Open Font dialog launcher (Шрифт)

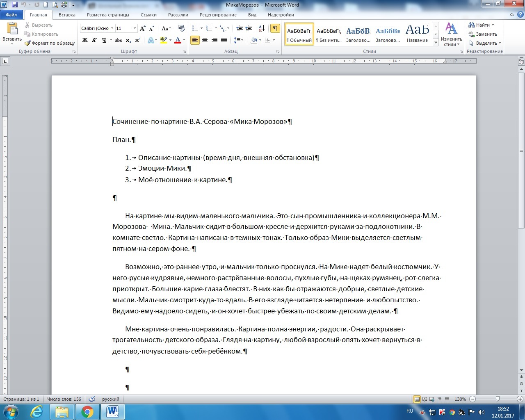[x=184, y=52]
